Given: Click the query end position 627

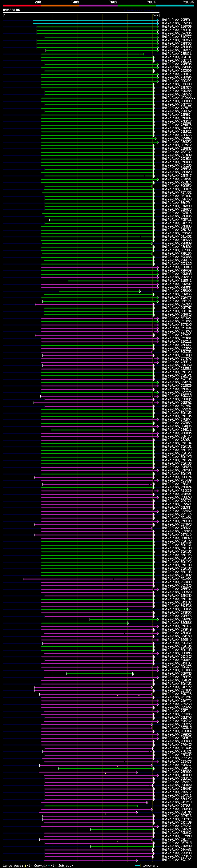Looking at the screenshot, I should pyautogui.click(x=155, y=15).
